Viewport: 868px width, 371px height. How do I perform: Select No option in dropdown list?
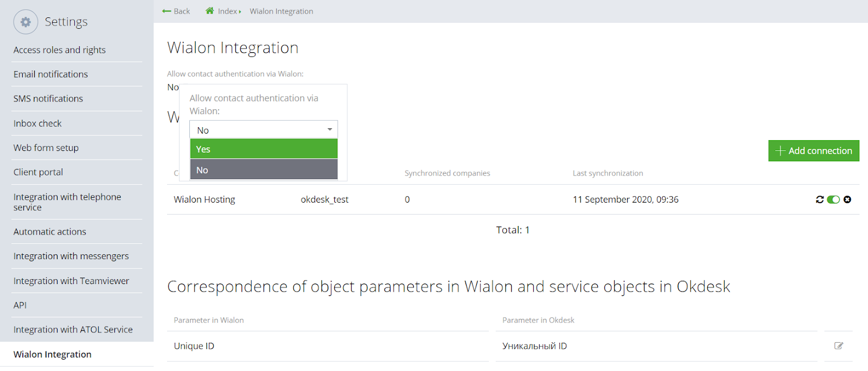(x=264, y=169)
